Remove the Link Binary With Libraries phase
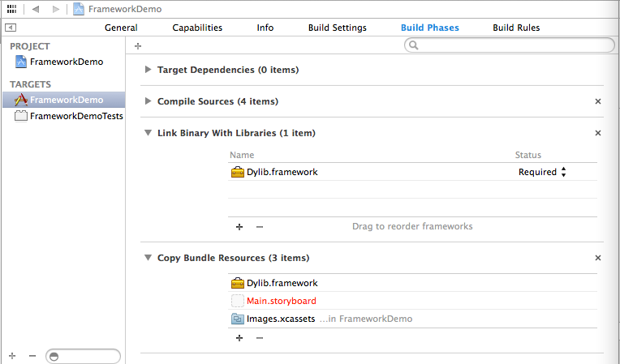This screenshot has width=620, height=364. pyautogui.click(x=598, y=133)
